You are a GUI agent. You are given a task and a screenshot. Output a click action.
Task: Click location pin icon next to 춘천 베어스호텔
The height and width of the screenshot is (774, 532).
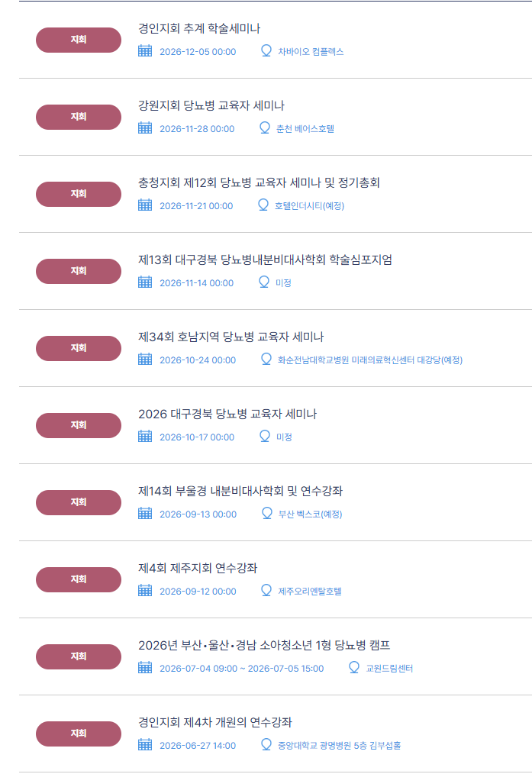coord(265,128)
